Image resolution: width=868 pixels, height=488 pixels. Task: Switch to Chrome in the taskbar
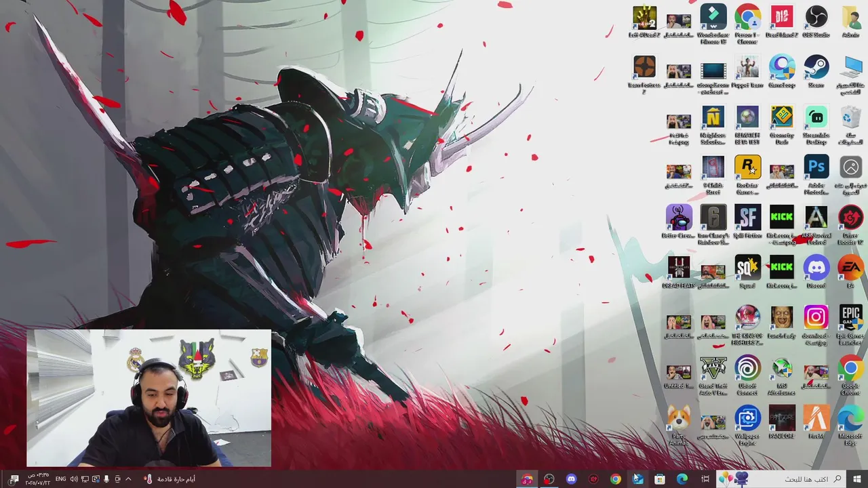(x=615, y=479)
